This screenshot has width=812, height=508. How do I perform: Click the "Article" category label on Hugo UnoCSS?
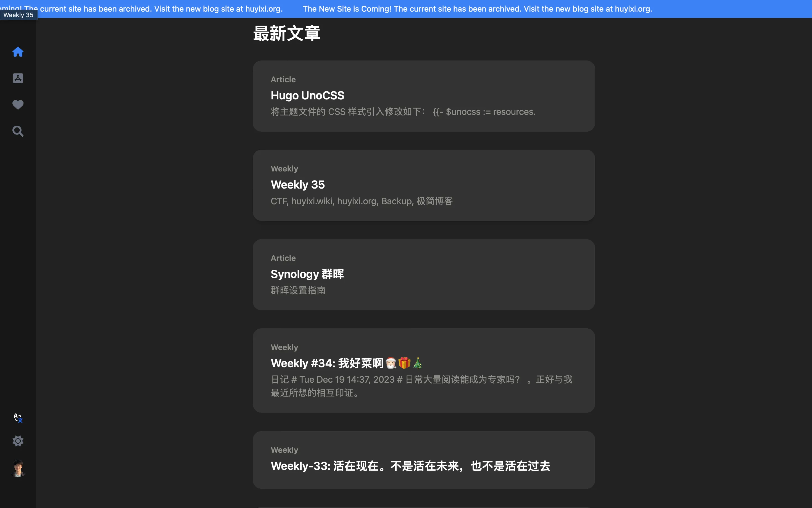(283, 79)
